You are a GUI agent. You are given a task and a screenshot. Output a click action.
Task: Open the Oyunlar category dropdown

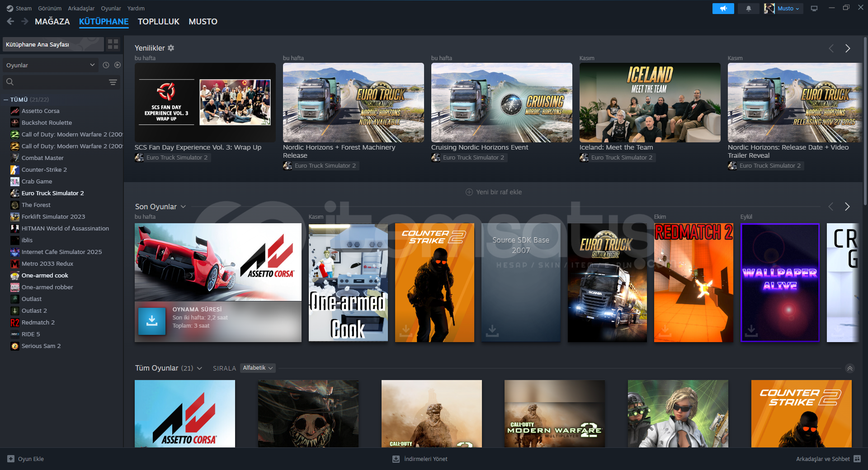coord(51,65)
